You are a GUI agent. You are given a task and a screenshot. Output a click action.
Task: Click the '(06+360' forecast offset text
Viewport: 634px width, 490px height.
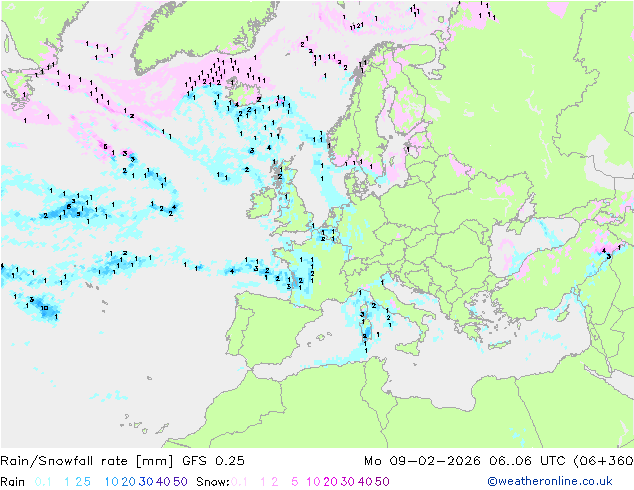coord(603,461)
